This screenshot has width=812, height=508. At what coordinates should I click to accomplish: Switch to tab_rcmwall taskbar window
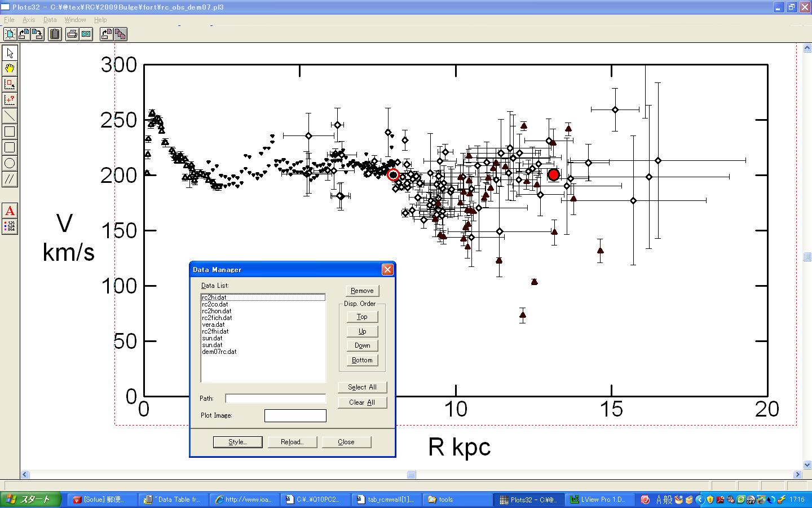tap(387, 500)
